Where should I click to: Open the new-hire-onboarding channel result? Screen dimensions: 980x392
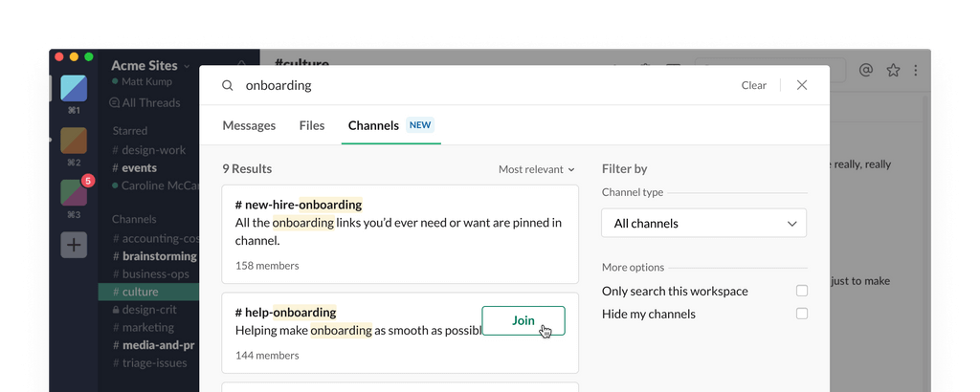(400, 234)
